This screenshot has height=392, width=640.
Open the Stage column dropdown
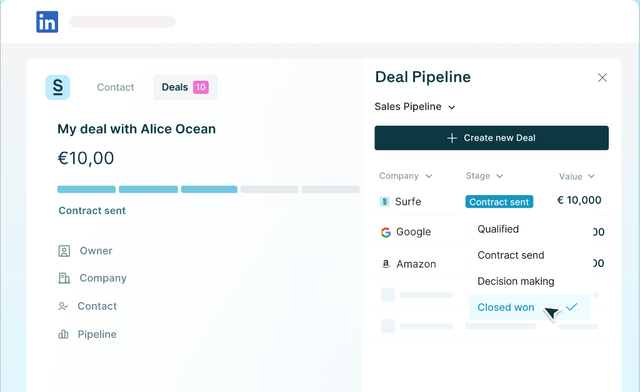(500, 176)
